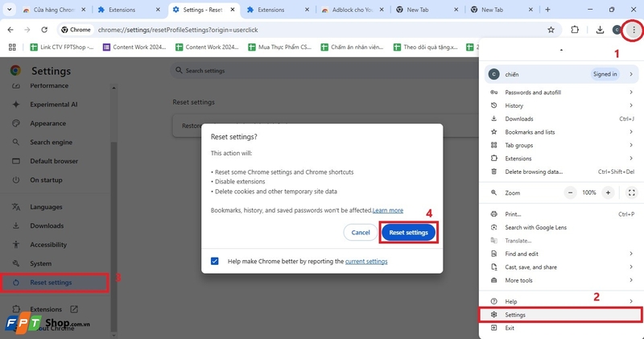Open Chấm ăn nhân viên bookmark
This screenshot has height=339, width=644.
point(353,48)
